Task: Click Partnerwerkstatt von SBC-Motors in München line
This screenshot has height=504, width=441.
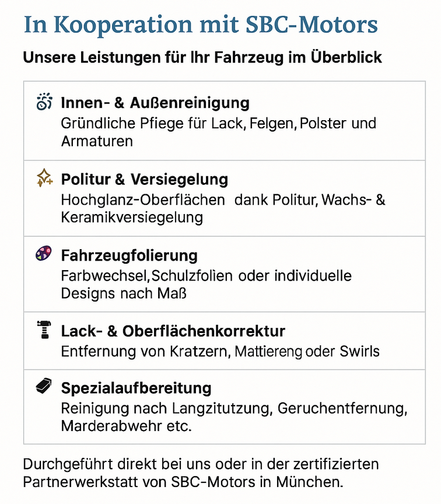Action: click(183, 482)
